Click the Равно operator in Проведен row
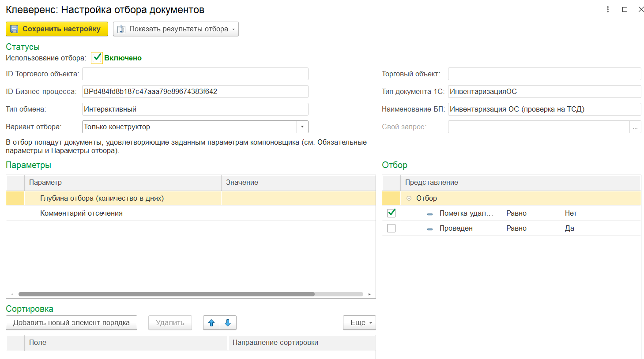 pyautogui.click(x=516, y=228)
